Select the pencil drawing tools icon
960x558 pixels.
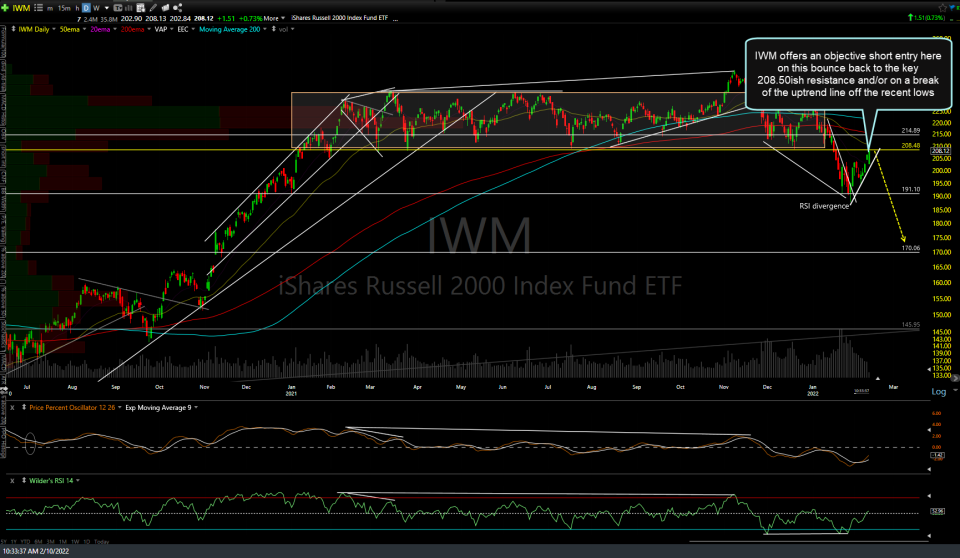coord(153,8)
